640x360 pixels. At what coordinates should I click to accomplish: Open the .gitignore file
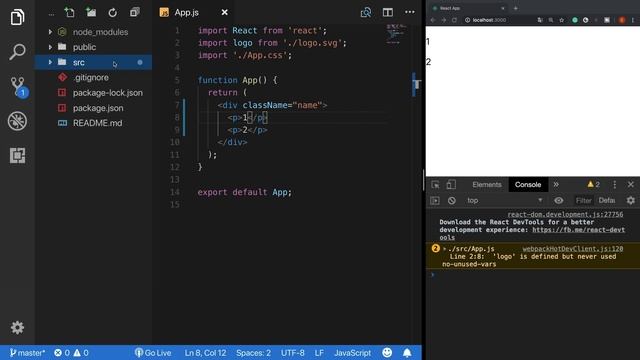pos(91,78)
